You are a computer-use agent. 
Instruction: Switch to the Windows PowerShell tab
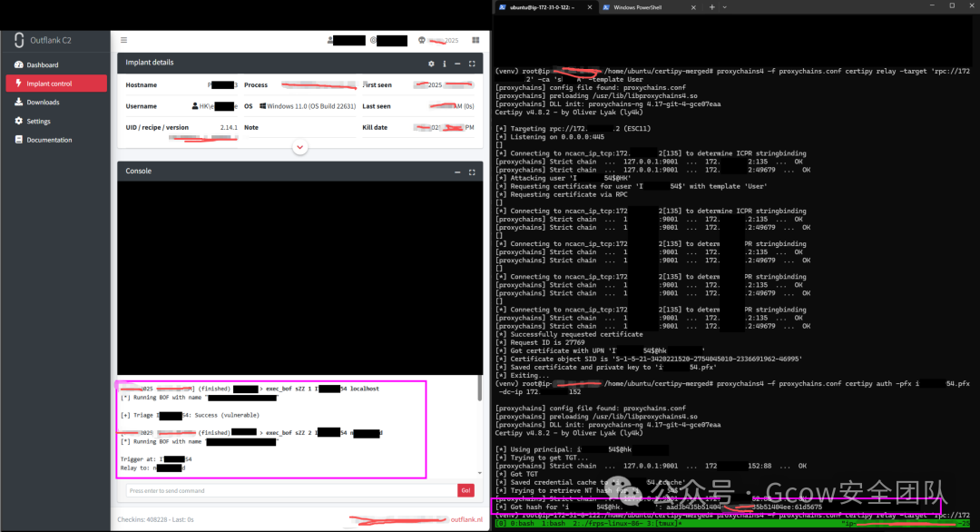tap(638, 7)
